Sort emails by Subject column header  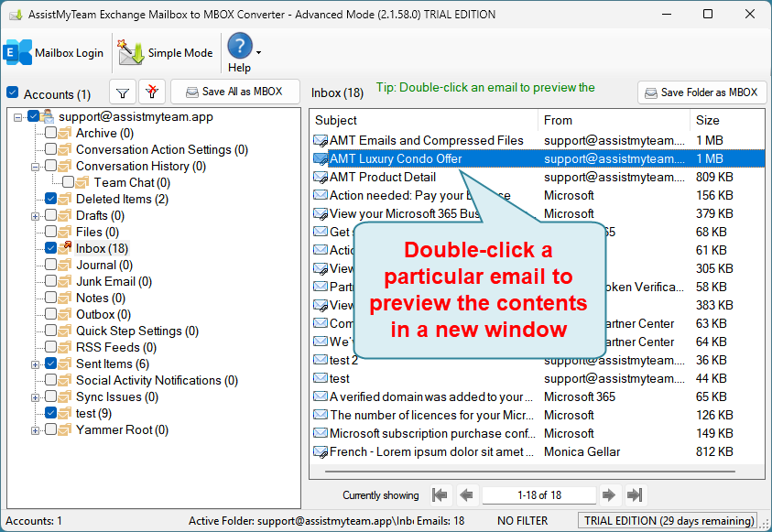pos(424,120)
